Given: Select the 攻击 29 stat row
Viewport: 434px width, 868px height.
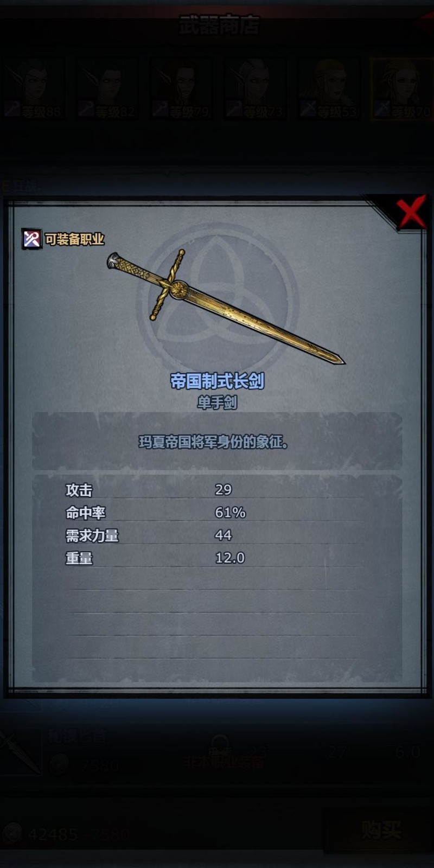Looking at the screenshot, I should point(217,490).
